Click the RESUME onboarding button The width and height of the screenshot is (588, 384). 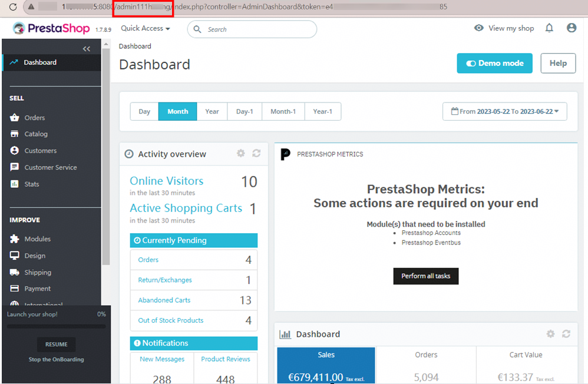pos(56,345)
